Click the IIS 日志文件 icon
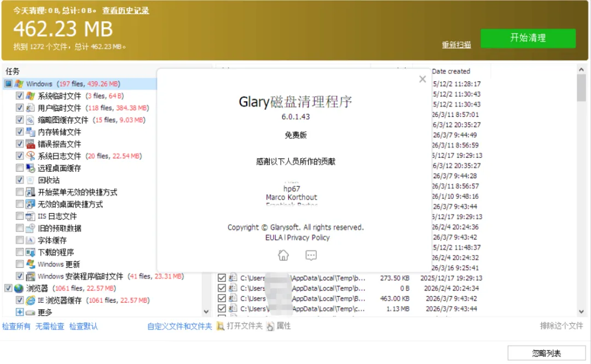The image size is (591, 364). tap(31, 216)
